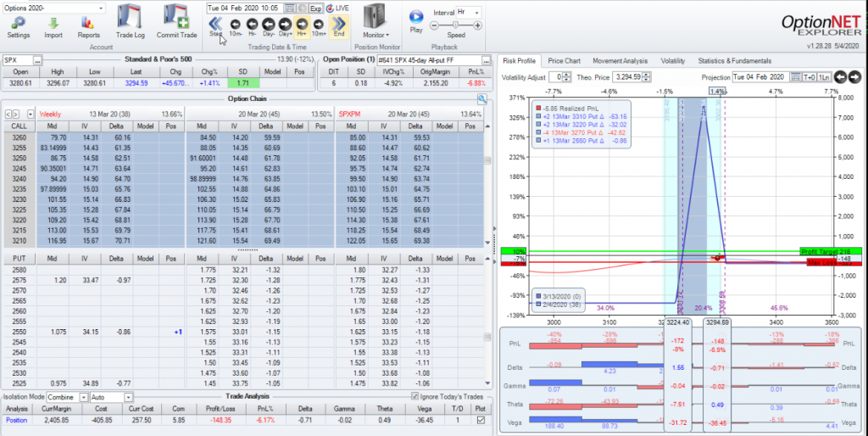This screenshot has width=868, height=436.
Task: Open the Auto dropdown in Trade Analysis
Action: pos(129,397)
